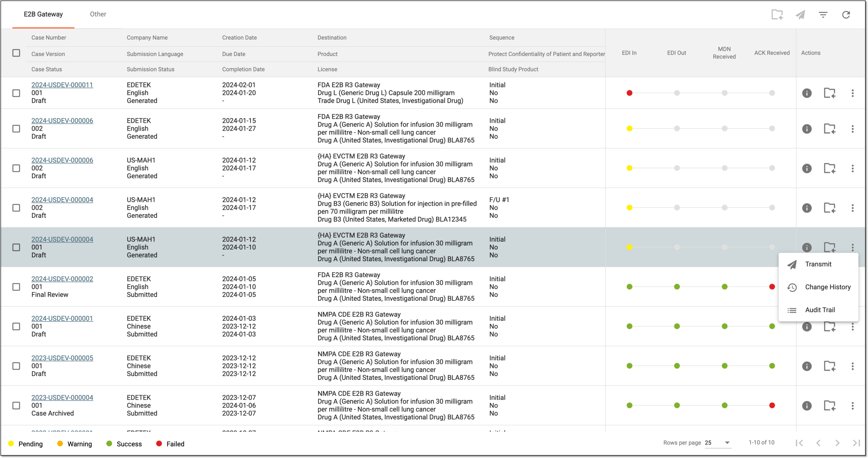Choose Audit Trail from the context menu
868x458 pixels.
[x=818, y=310]
